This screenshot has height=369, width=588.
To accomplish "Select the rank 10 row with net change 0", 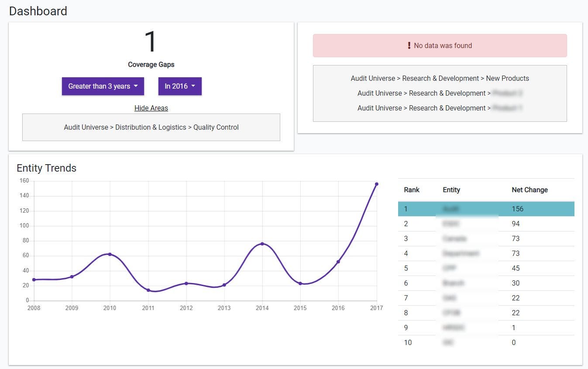I will [486, 342].
